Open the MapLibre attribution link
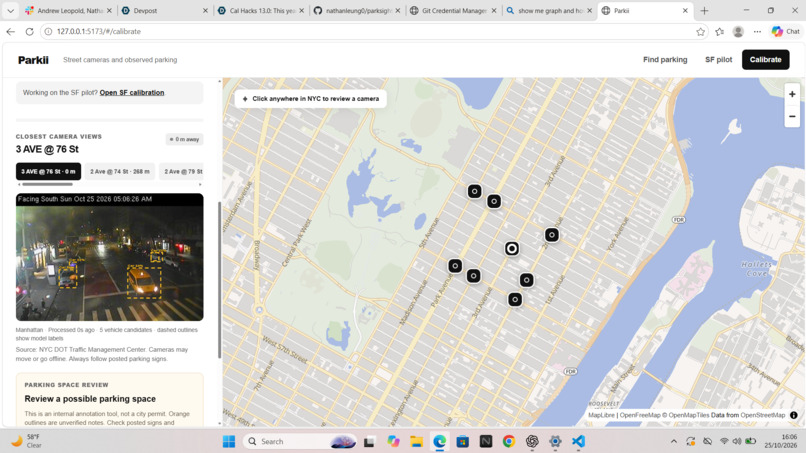 (601, 415)
